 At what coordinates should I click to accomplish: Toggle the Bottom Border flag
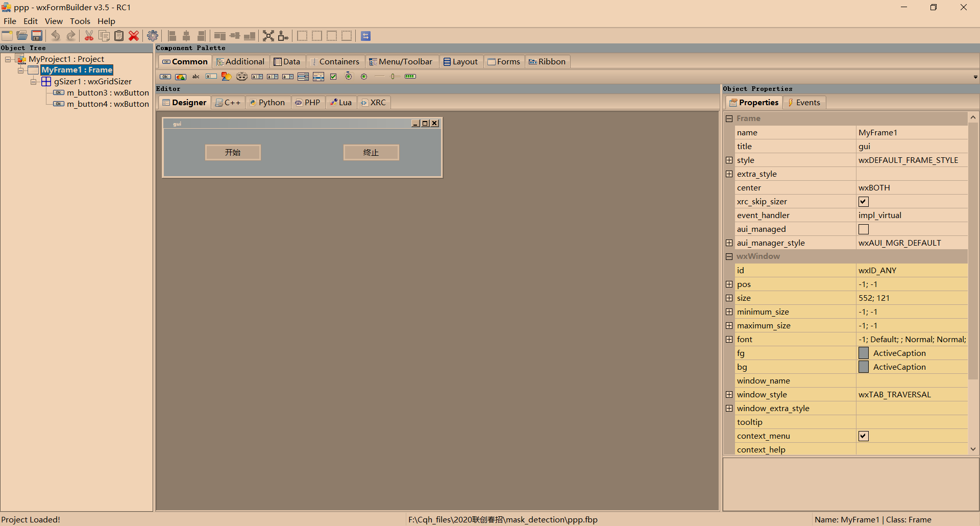347,36
